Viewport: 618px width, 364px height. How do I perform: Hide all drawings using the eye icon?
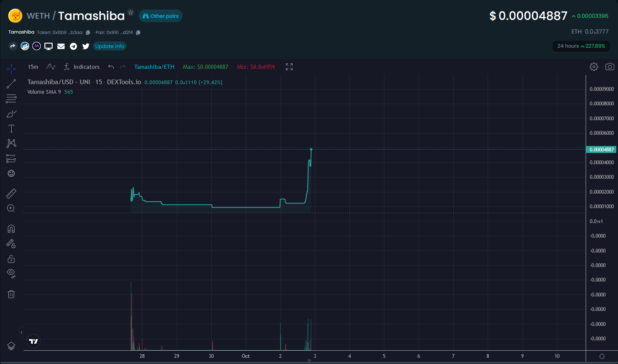(11, 273)
